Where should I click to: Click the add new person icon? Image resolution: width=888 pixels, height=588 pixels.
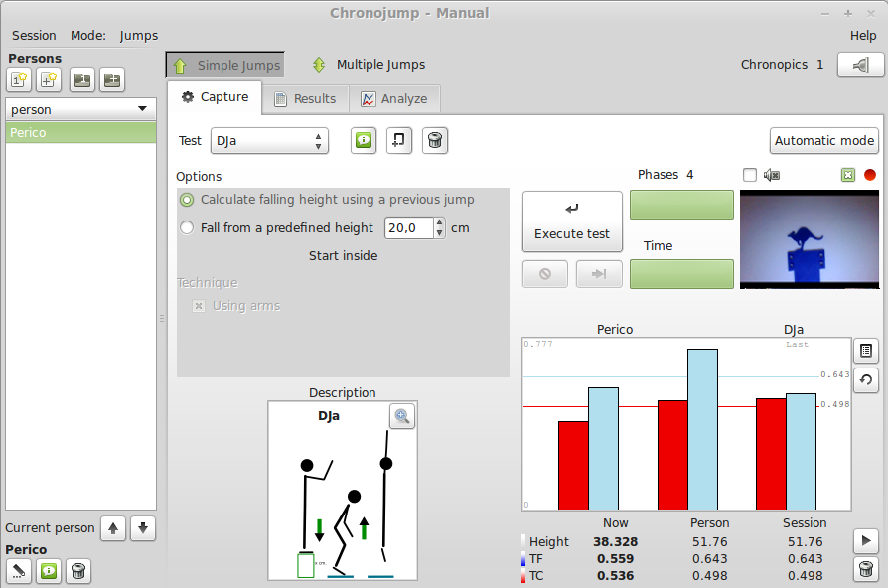click(19, 80)
